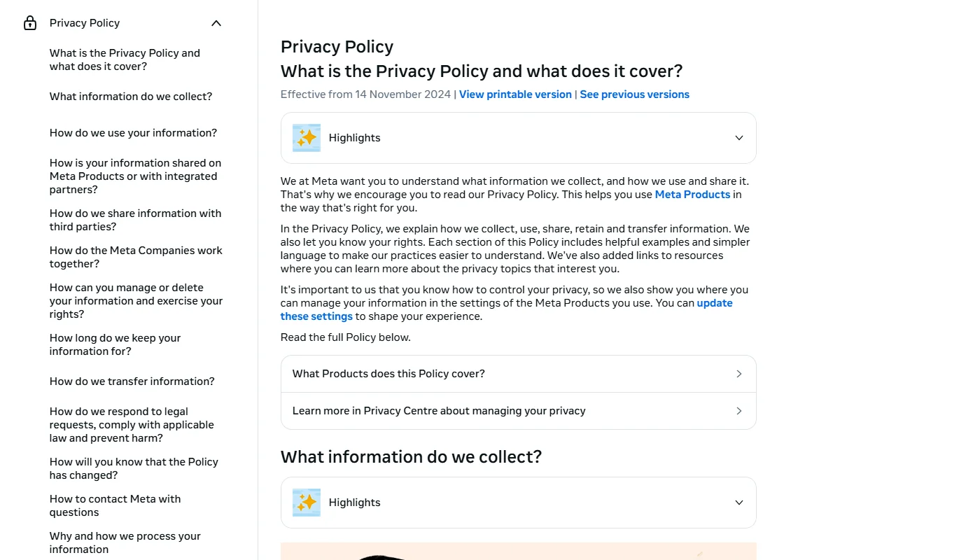The image size is (980, 560).
Task: Click the Meta Products link
Action: click(x=692, y=194)
